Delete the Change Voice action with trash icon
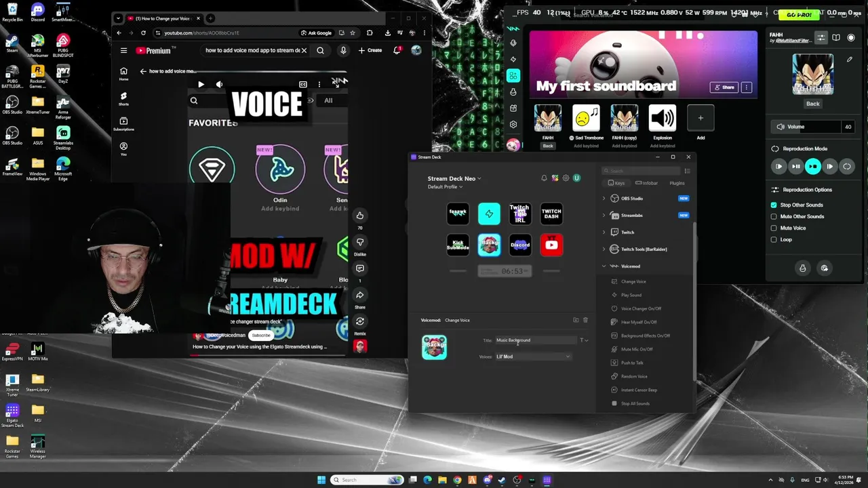This screenshot has height=488, width=868. 586,320
